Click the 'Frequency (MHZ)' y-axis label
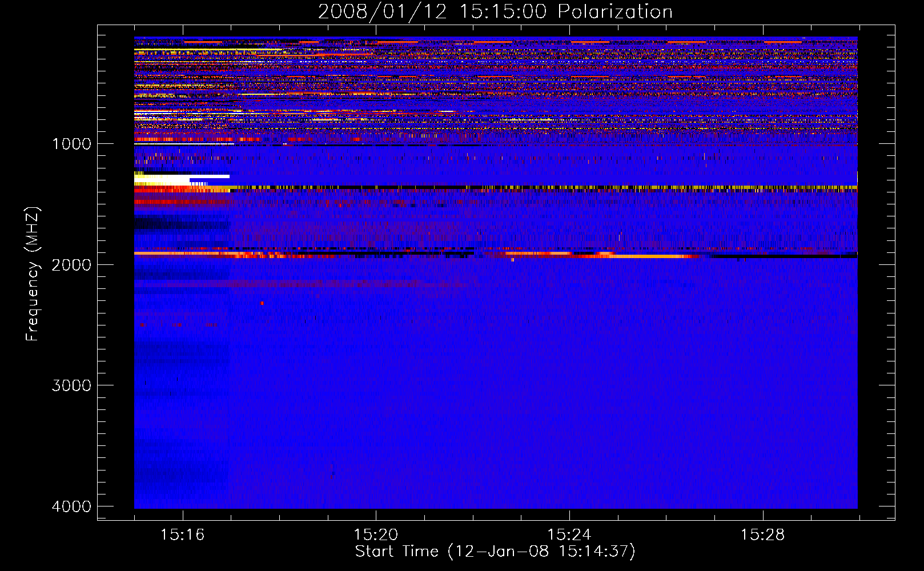Image resolution: width=924 pixels, height=571 pixels. coord(33,274)
